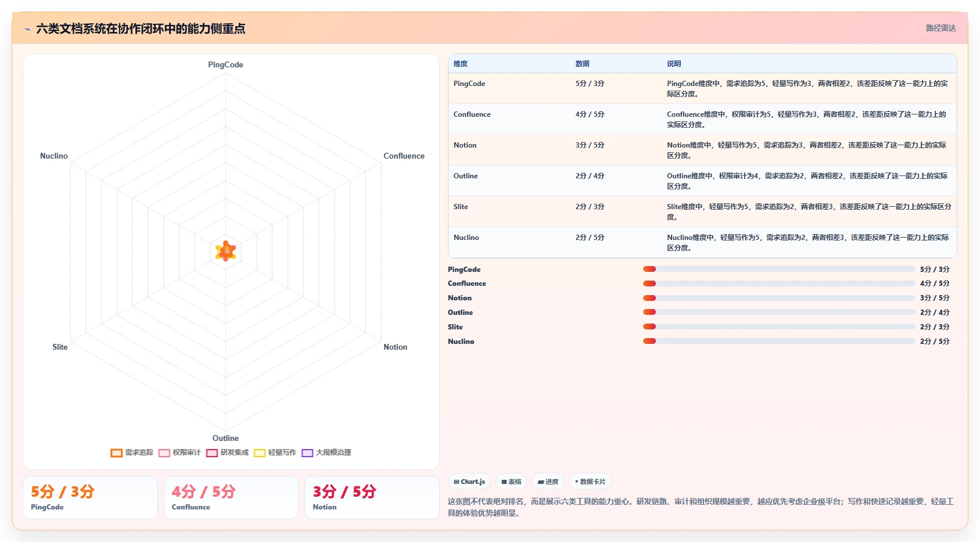
Task: Select the 3分 / 5分 Notion summary card
Action: point(372,497)
